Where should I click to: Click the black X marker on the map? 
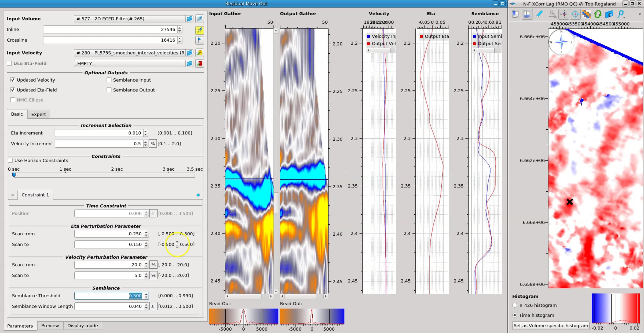coord(570,202)
